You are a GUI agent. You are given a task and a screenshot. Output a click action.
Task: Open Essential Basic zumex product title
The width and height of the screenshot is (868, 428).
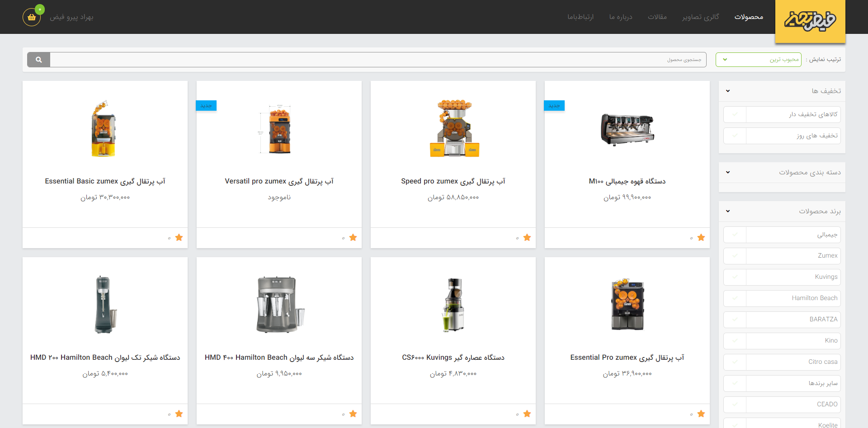pyautogui.click(x=105, y=181)
